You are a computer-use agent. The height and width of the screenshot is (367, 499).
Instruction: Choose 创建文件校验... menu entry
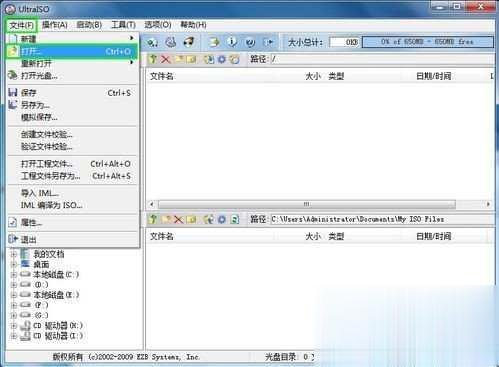(72, 134)
